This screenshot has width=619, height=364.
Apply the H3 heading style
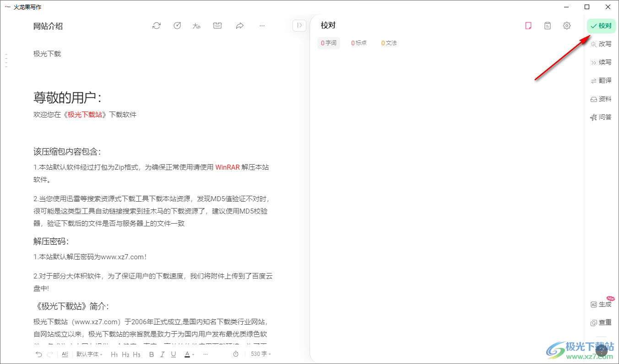coord(136,354)
